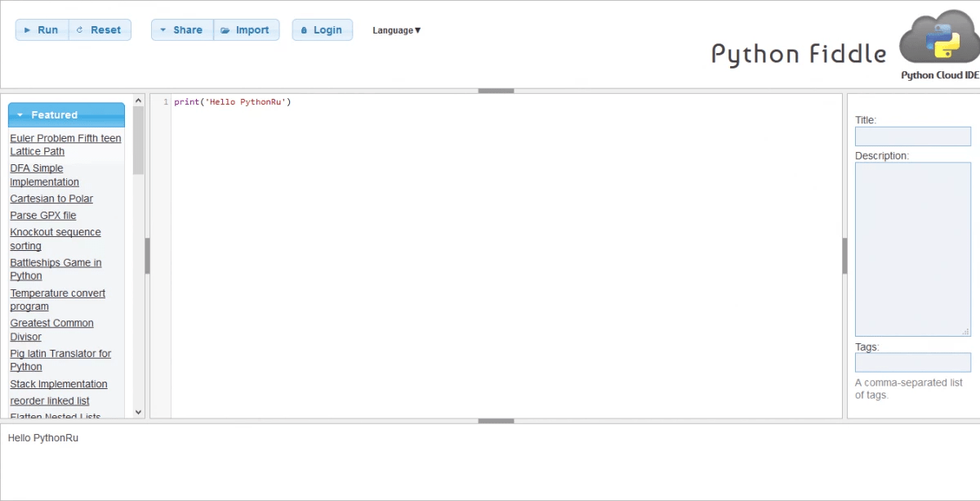
Task: Click the sidebar scrollbar thumb
Action: point(138,140)
